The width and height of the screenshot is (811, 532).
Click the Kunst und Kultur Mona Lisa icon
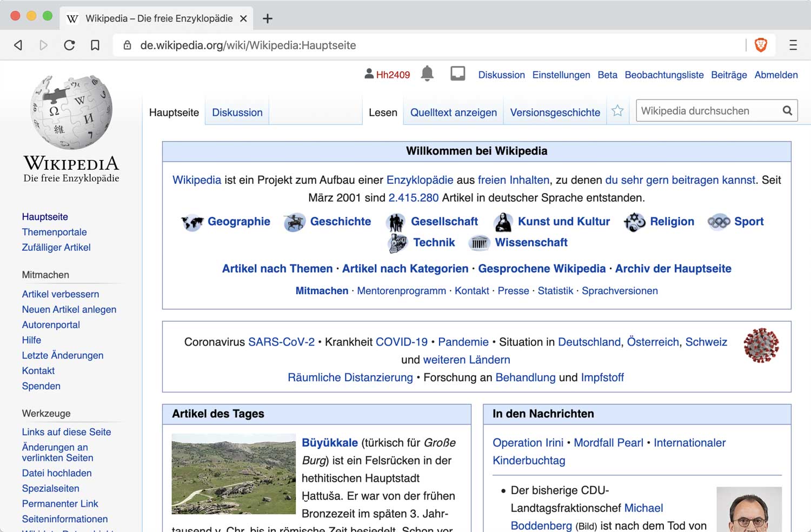503,222
